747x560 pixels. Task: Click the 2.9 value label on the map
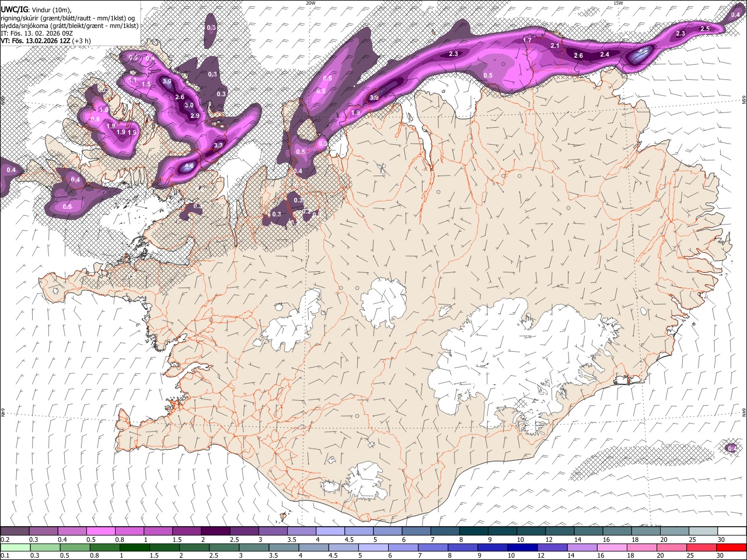(195, 116)
